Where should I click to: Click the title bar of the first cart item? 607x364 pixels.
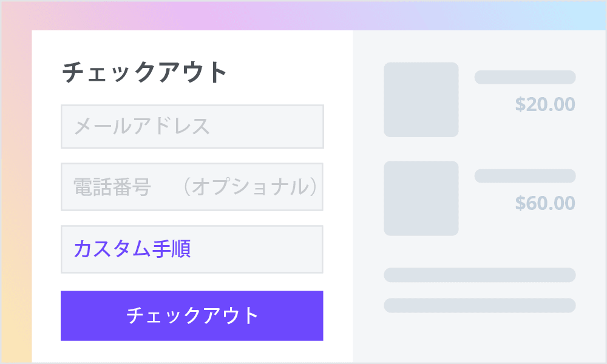coord(525,77)
